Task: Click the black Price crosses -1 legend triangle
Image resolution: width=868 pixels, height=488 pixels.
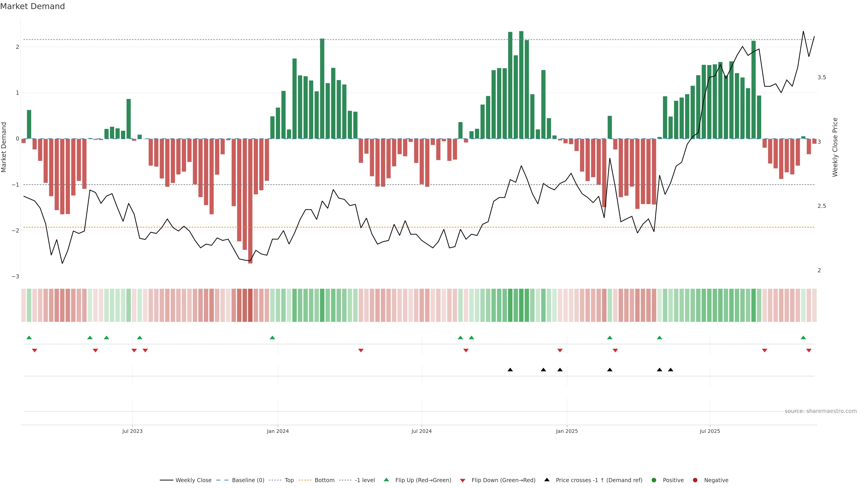Action: point(547,480)
